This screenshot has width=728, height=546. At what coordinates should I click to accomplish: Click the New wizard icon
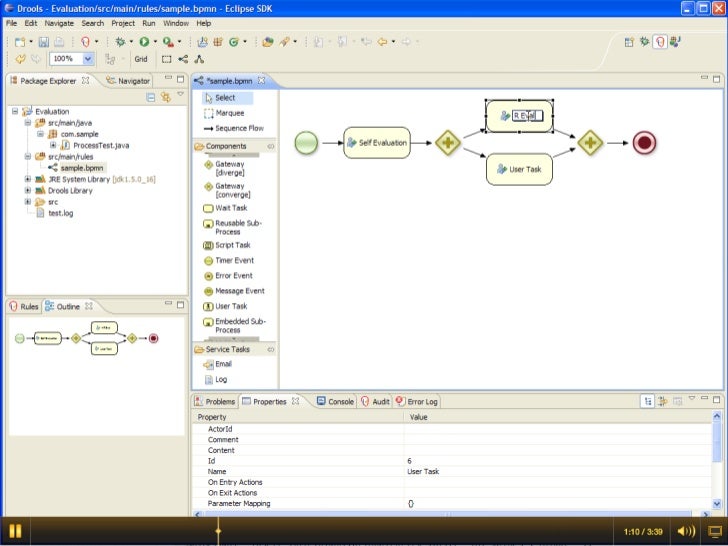click(20, 42)
